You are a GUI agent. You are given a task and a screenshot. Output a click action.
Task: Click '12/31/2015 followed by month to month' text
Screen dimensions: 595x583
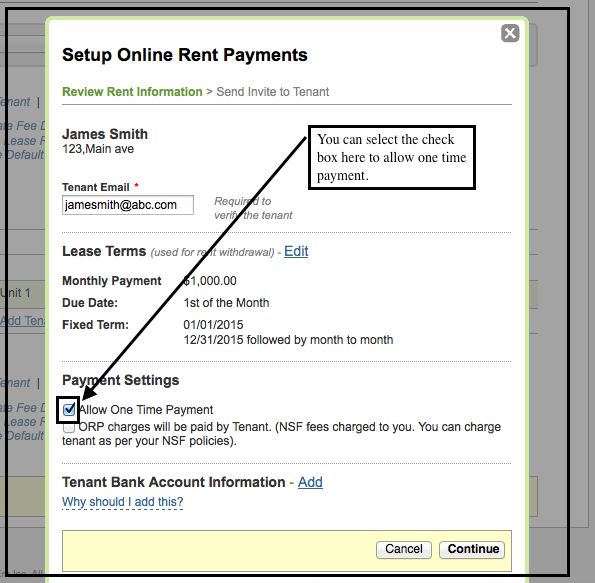(x=288, y=340)
